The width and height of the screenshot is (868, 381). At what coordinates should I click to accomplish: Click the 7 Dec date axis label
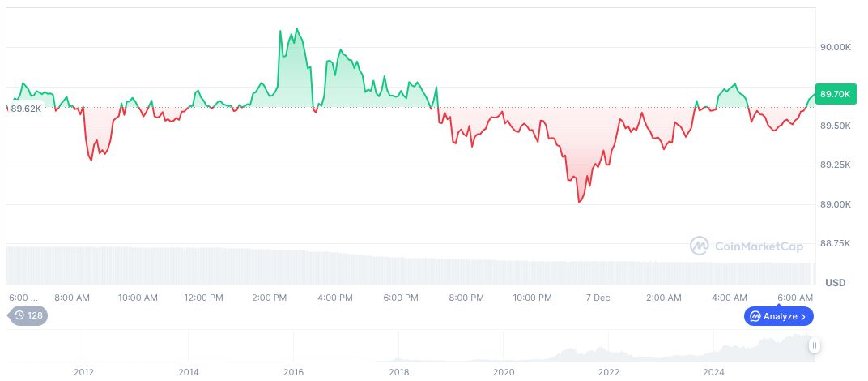598,298
